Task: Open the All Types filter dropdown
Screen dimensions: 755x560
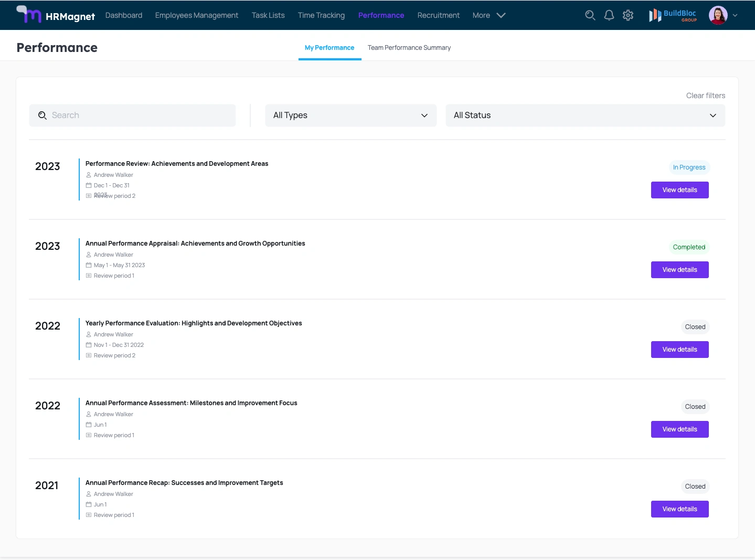Action: click(x=351, y=115)
